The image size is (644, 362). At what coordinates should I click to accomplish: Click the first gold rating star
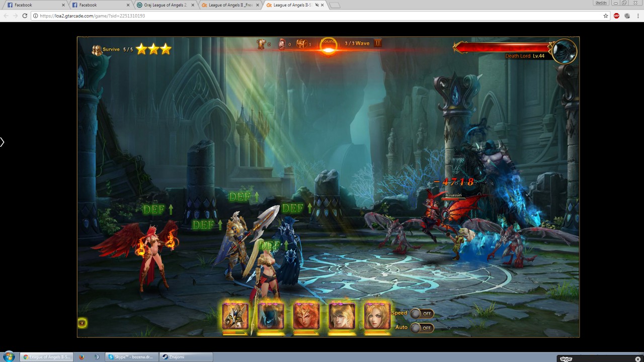tap(141, 49)
